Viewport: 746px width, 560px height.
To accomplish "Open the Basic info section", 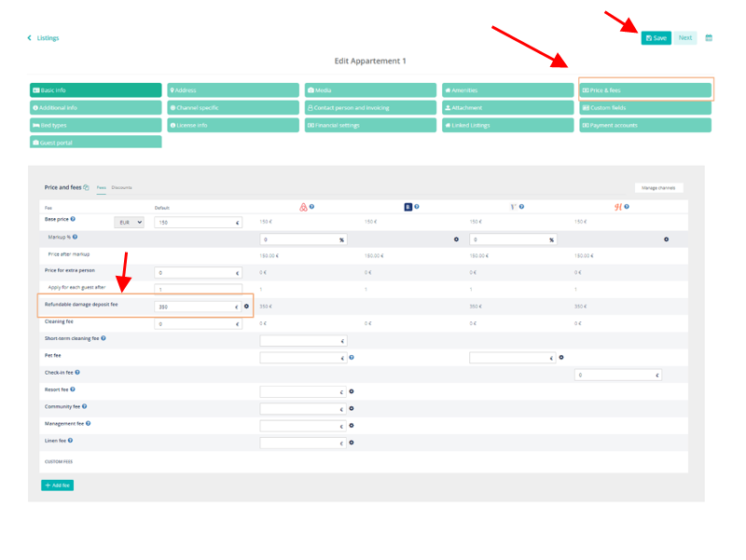I will [96, 90].
